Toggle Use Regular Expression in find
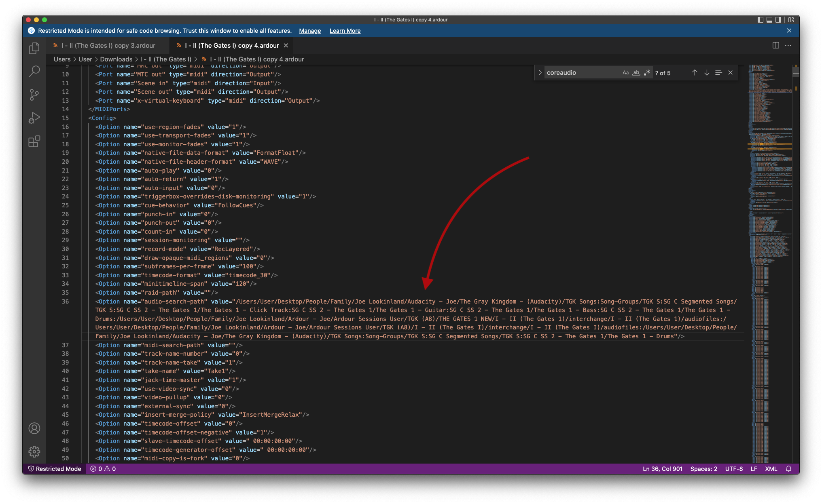822x504 pixels. [x=647, y=73]
